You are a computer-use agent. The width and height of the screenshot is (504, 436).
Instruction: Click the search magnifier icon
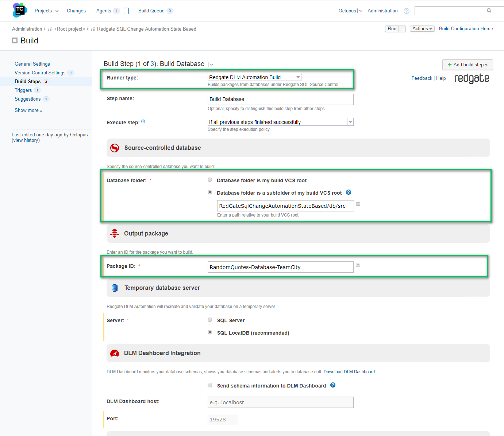click(489, 11)
